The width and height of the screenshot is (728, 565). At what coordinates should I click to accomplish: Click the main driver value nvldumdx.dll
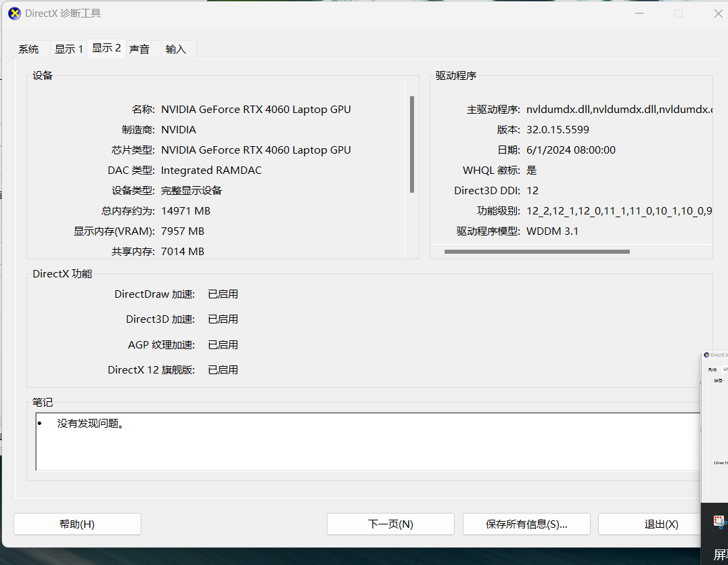coord(619,110)
